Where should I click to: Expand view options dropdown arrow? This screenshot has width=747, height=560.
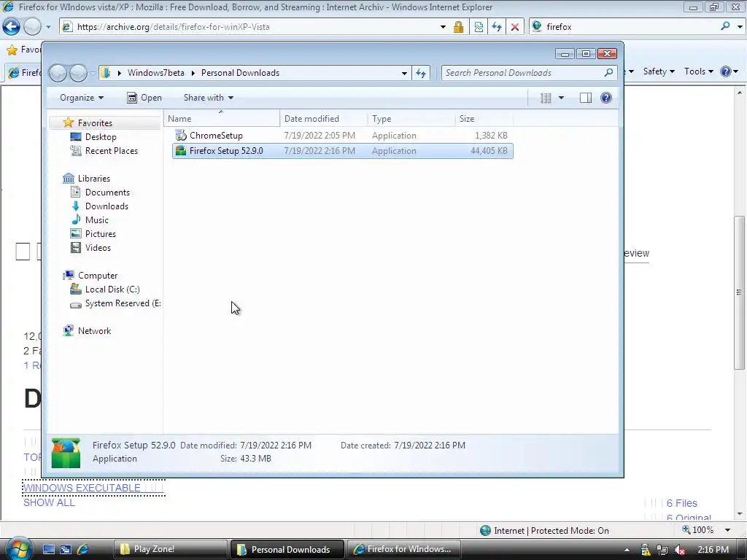click(x=561, y=98)
